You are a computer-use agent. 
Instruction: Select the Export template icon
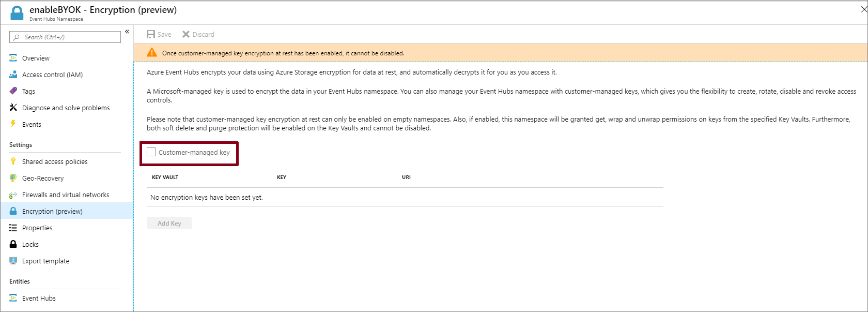pyautogui.click(x=13, y=261)
